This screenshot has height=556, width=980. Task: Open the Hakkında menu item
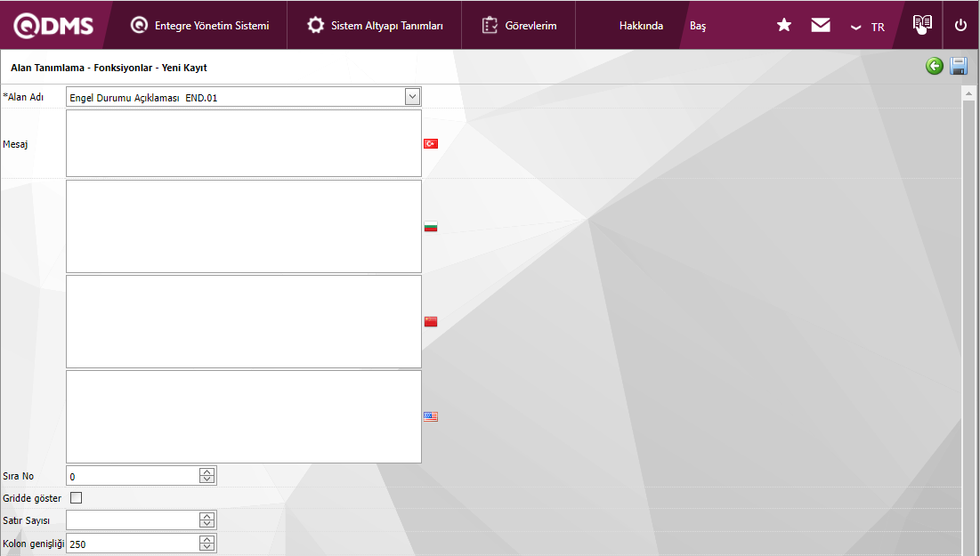pos(641,26)
